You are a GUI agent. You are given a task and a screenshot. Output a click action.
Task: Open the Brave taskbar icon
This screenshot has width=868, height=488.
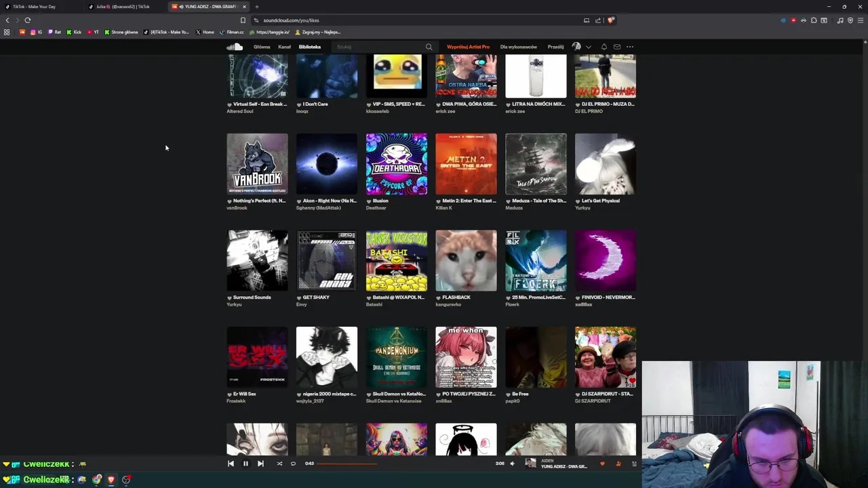click(x=111, y=480)
